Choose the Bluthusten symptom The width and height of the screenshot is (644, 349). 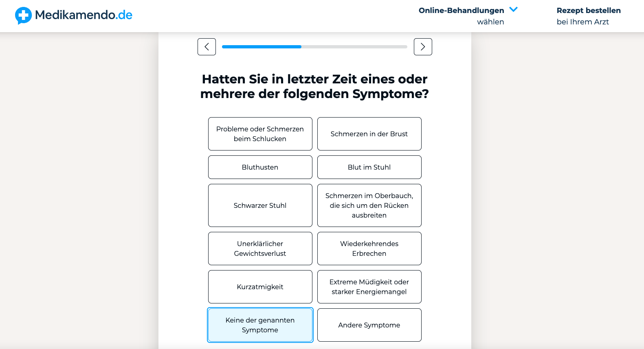(260, 167)
